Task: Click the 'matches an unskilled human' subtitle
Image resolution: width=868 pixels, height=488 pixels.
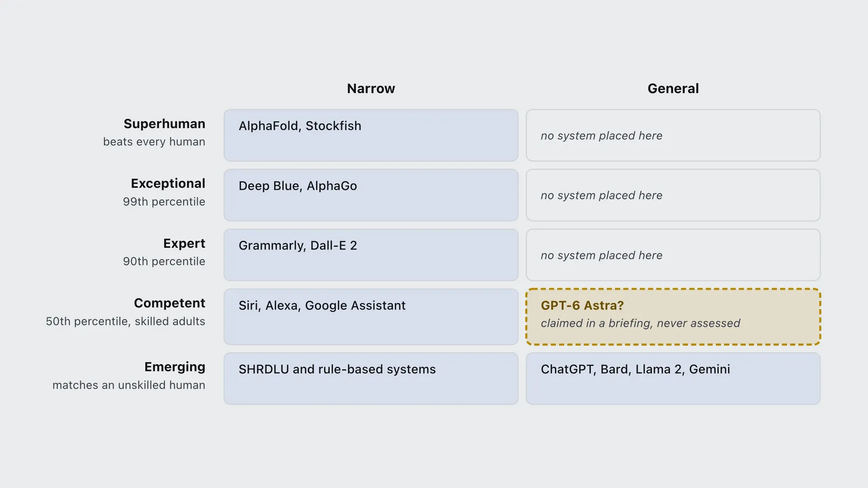Action: 129,385
